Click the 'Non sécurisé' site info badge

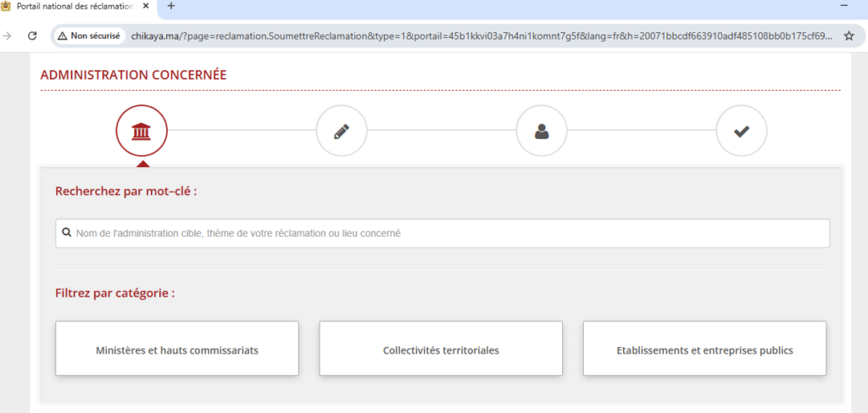(88, 36)
